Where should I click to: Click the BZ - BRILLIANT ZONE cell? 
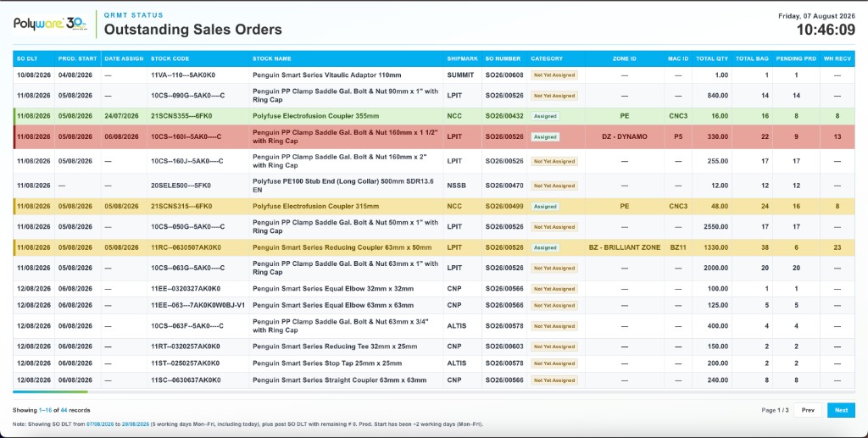coord(625,247)
